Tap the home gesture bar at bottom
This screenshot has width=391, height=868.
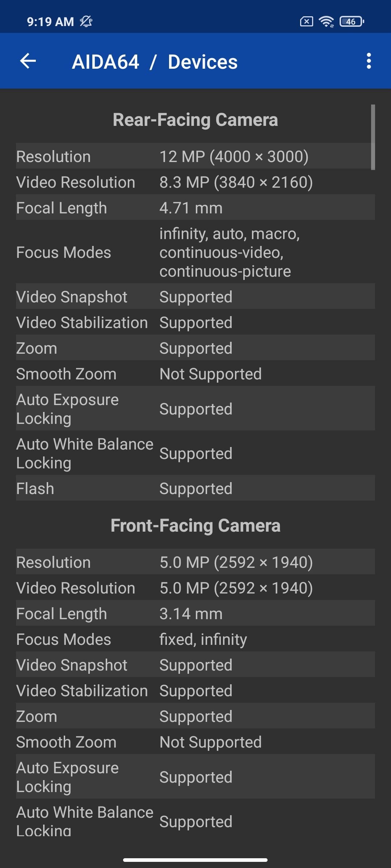[x=195, y=860]
